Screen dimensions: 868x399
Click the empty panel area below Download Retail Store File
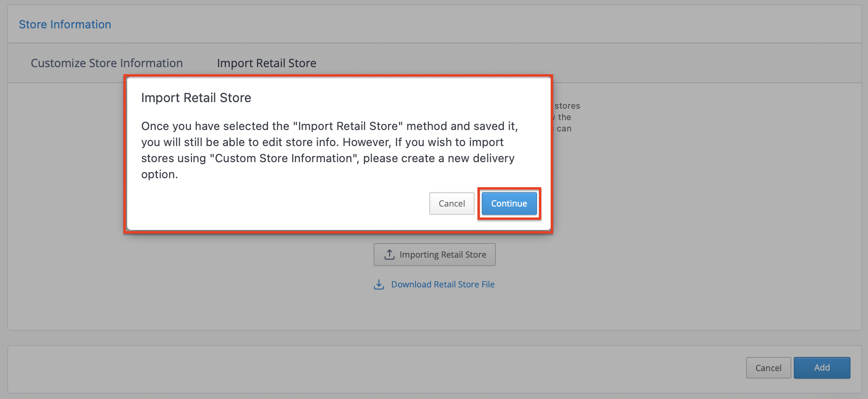coord(434,311)
